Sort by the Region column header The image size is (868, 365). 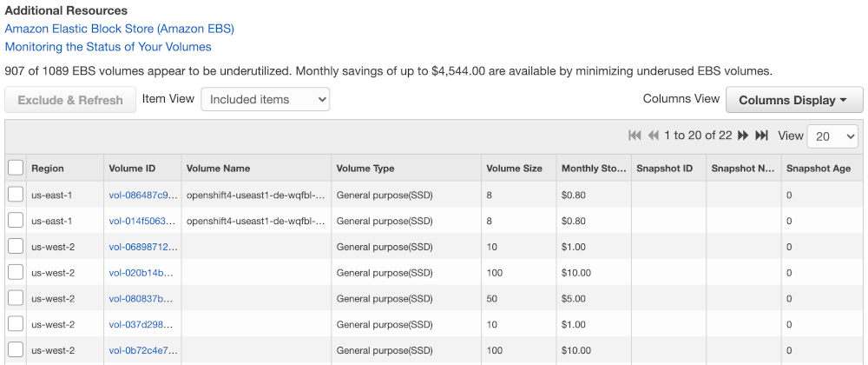(48, 169)
